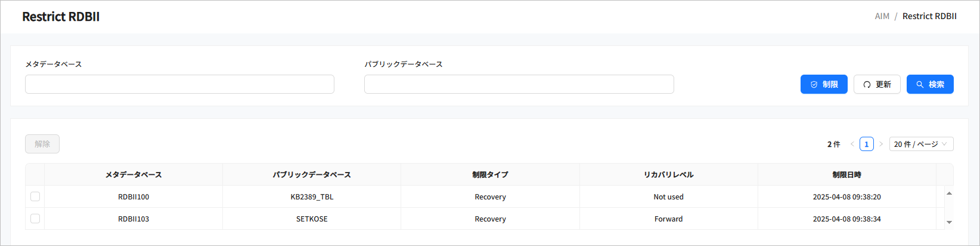Focus the パブリックデータベース input field
The height and width of the screenshot is (246, 980).
(x=519, y=84)
